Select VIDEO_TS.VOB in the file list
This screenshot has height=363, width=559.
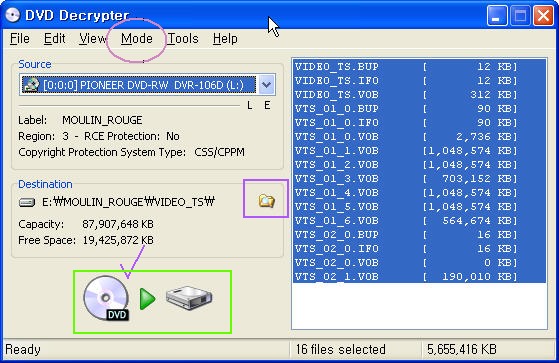[419, 94]
